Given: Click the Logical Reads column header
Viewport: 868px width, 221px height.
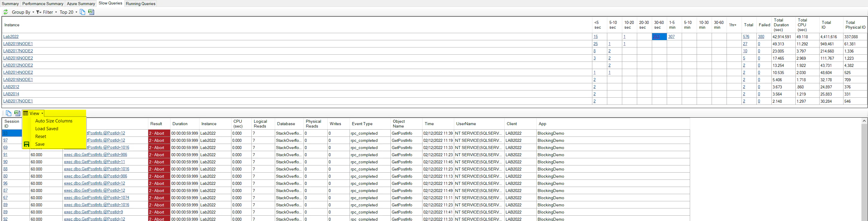Looking at the screenshot, I should pyautogui.click(x=263, y=124).
